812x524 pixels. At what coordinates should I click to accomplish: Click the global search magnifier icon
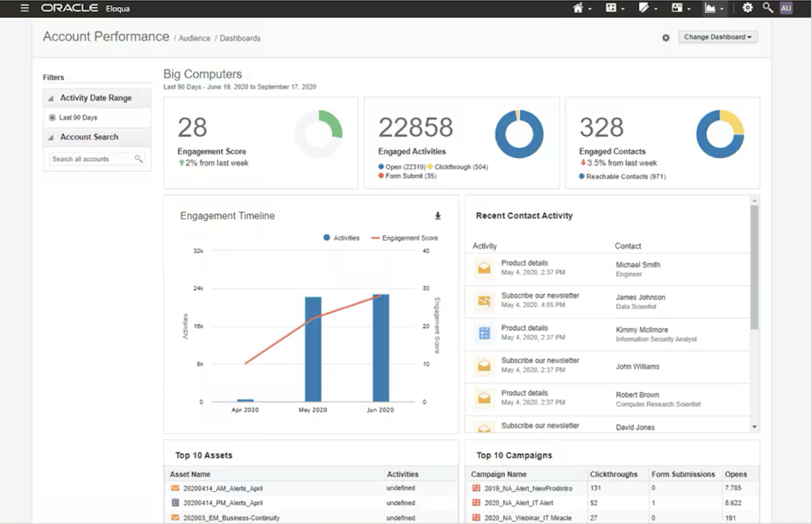coord(767,8)
